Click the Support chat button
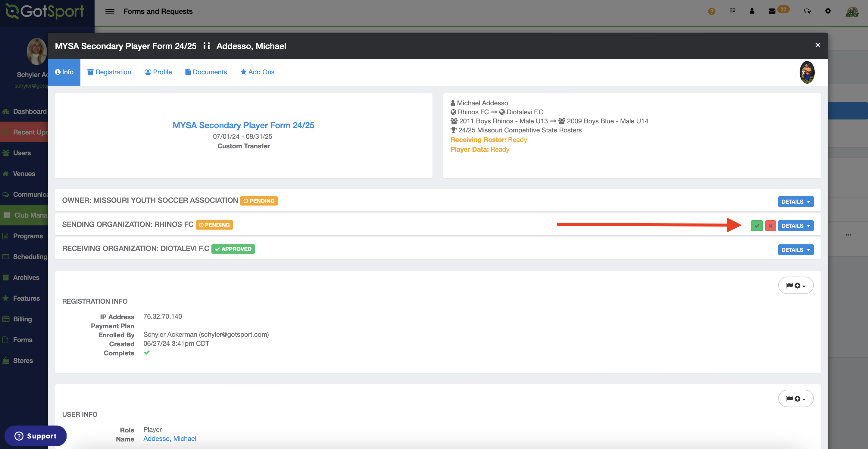The height and width of the screenshot is (449, 868). 35,436
